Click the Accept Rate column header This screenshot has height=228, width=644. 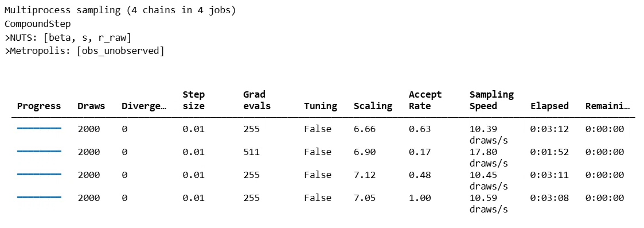425,100
